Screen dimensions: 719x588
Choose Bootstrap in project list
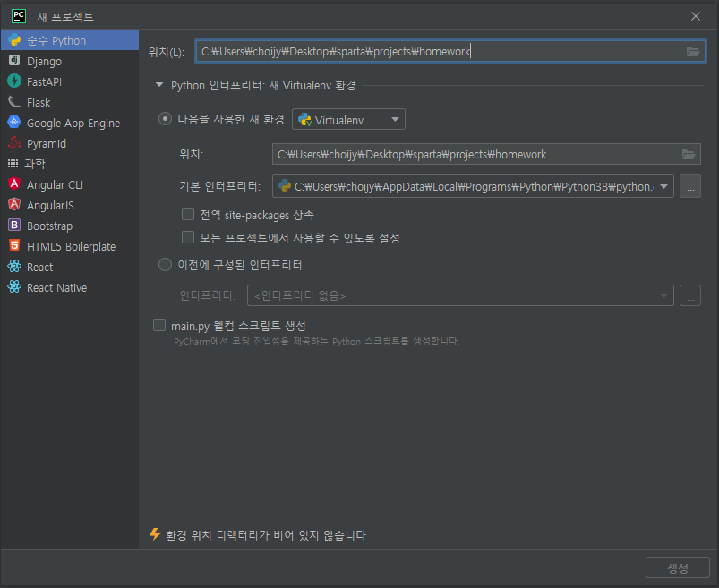tap(49, 226)
